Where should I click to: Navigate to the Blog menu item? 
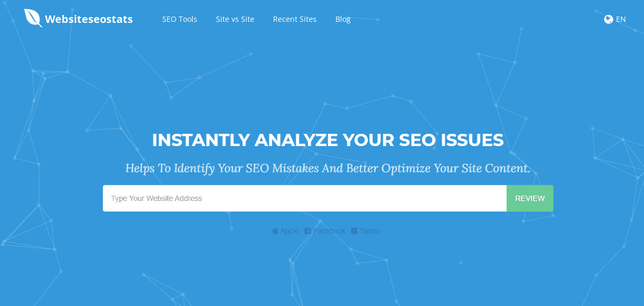(343, 19)
